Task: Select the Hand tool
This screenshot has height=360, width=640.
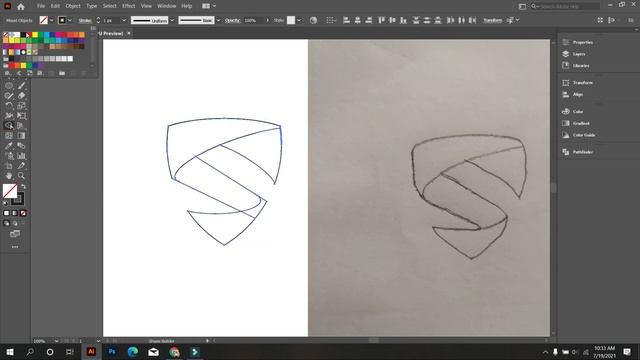Action: coord(9,176)
